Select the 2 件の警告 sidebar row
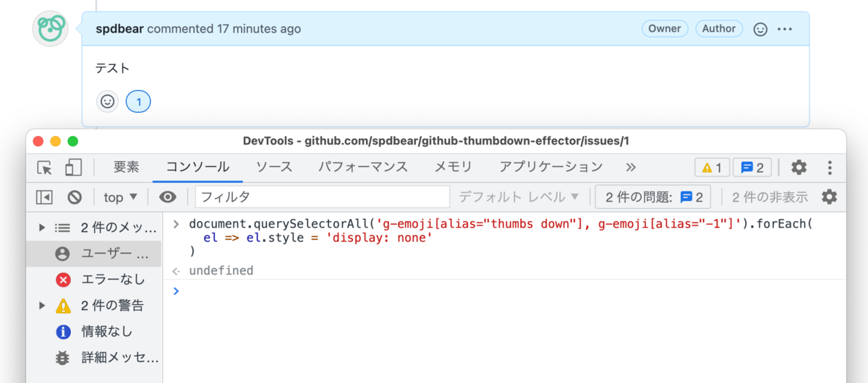 [x=94, y=306]
